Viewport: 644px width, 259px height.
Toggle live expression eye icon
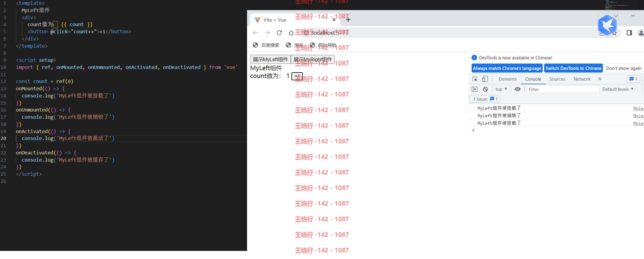517,89
